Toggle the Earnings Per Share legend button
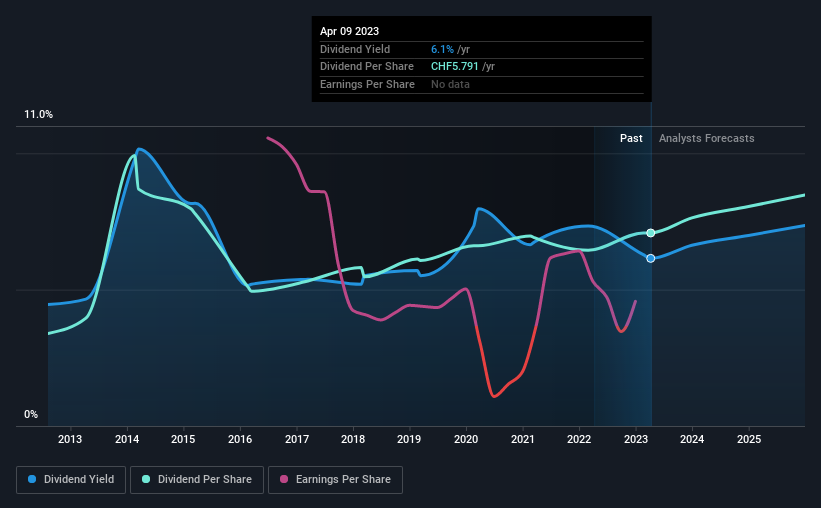The width and height of the screenshot is (821, 508). coord(335,480)
